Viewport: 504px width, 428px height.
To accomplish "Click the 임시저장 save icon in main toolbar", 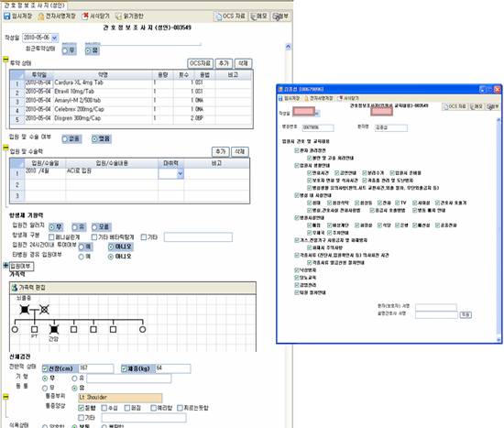I will [x=6, y=16].
